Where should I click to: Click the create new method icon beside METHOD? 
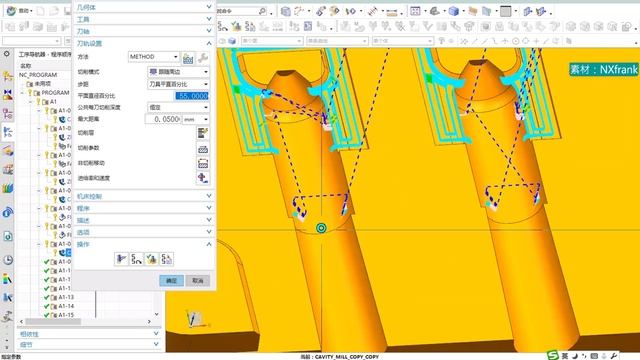[188, 58]
